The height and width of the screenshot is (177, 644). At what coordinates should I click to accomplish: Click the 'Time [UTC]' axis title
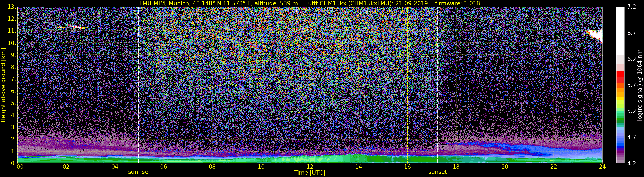click(310, 173)
